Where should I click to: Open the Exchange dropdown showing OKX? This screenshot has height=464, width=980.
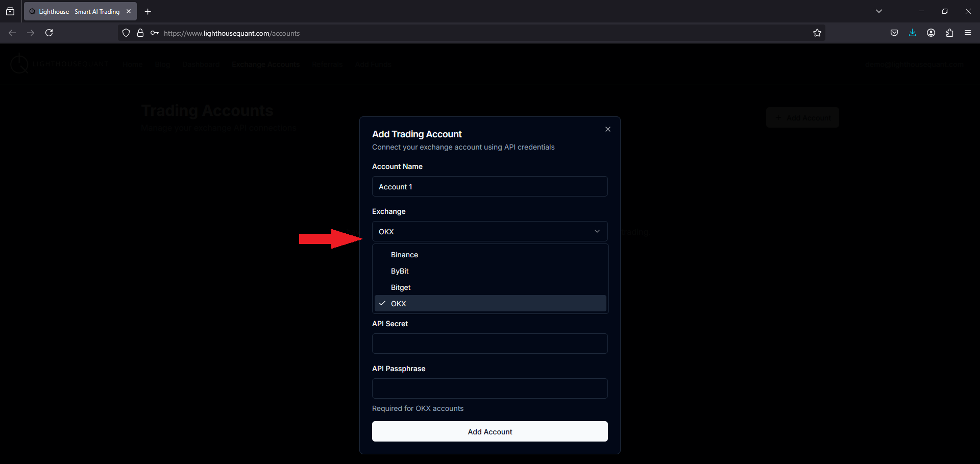tap(490, 231)
